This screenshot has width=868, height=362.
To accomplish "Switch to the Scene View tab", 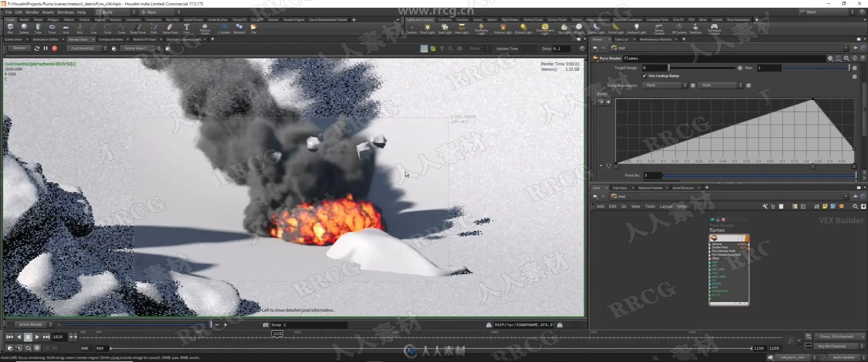I will [13, 40].
